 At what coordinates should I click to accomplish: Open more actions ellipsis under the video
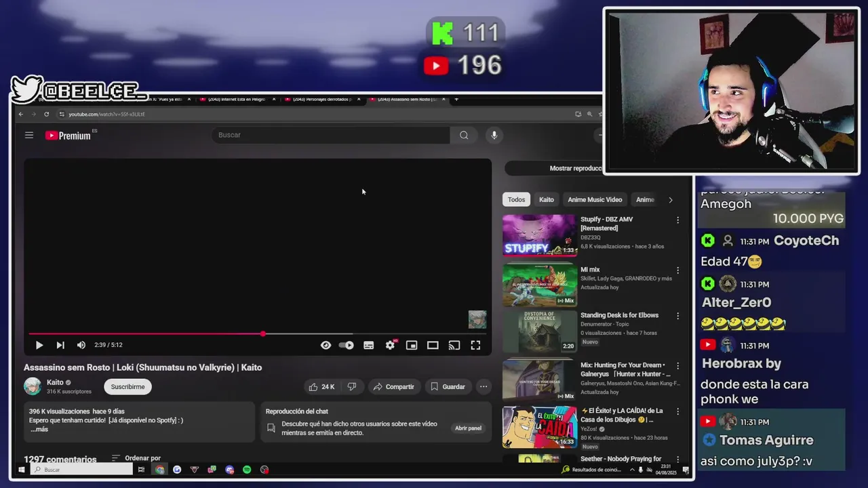pos(484,386)
